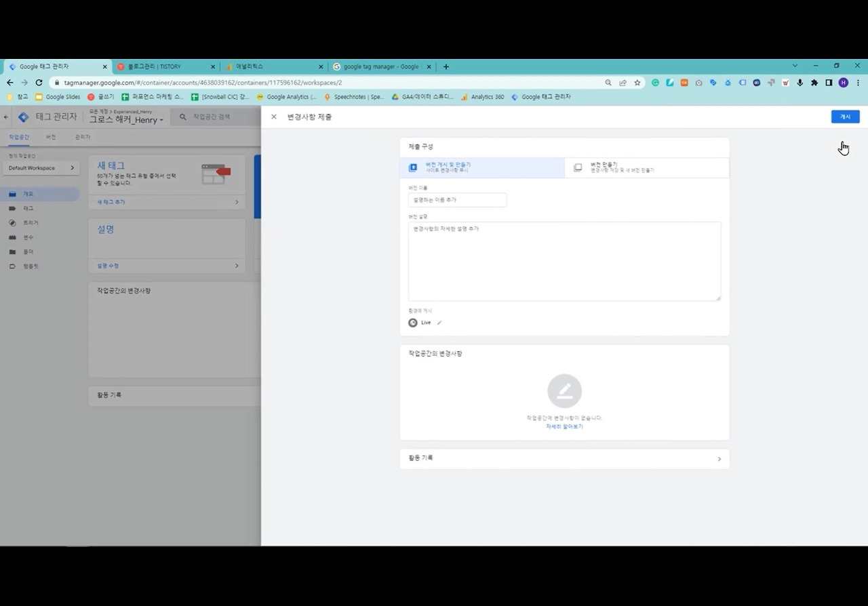Switch to the Google 태그 관리자 browser tab
The height and width of the screenshot is (606, 868).
pyautogui.click(x=58, y=67)
